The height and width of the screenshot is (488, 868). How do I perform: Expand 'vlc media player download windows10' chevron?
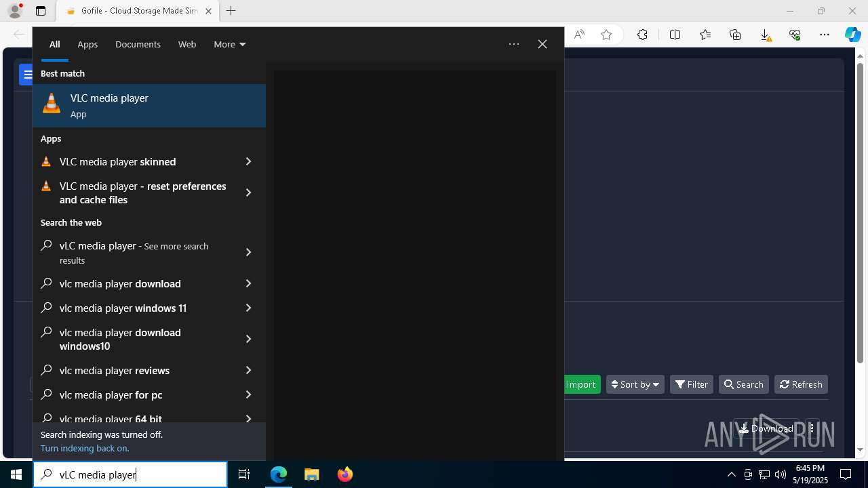(248, 339)
